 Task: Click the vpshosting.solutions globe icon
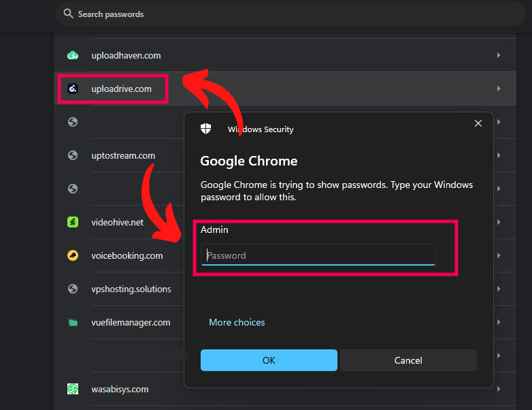tap(73, 289)
